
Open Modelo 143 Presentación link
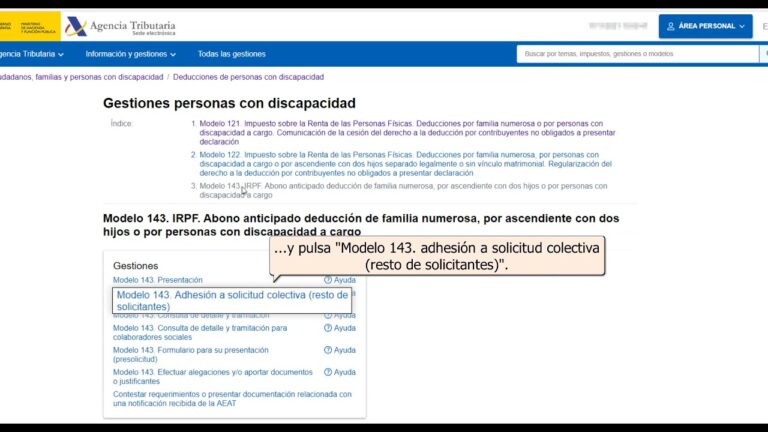click(158, 280)
